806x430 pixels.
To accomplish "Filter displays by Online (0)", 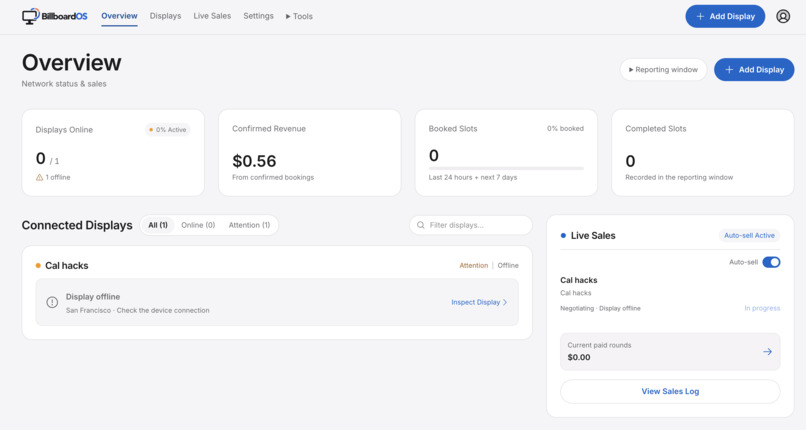I will pos(198,225).
